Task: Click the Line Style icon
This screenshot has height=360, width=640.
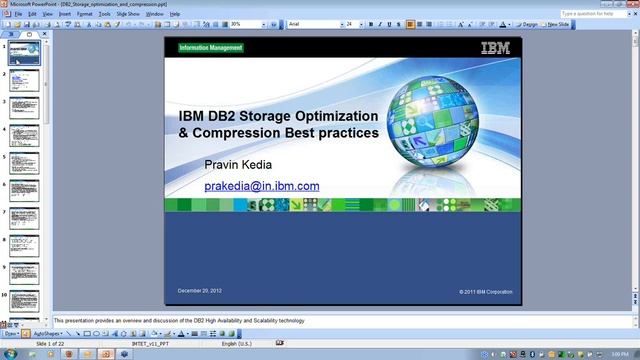Action: [x=195, y=334]
